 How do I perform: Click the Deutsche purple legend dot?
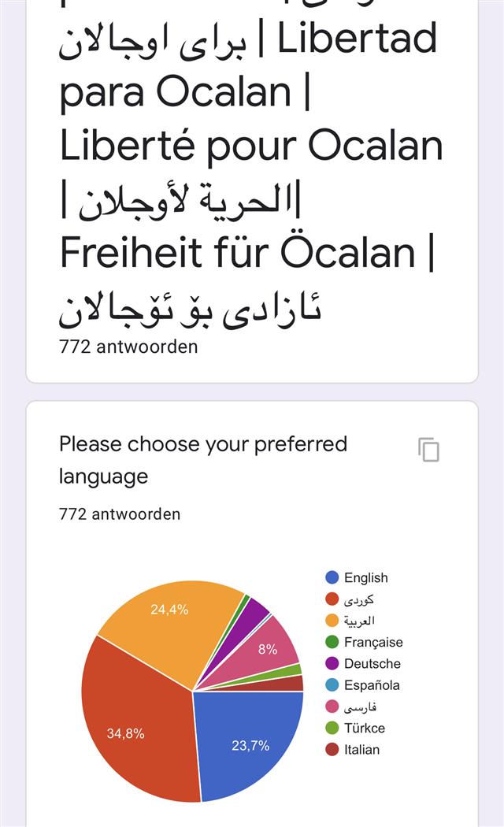coord(332,664)
